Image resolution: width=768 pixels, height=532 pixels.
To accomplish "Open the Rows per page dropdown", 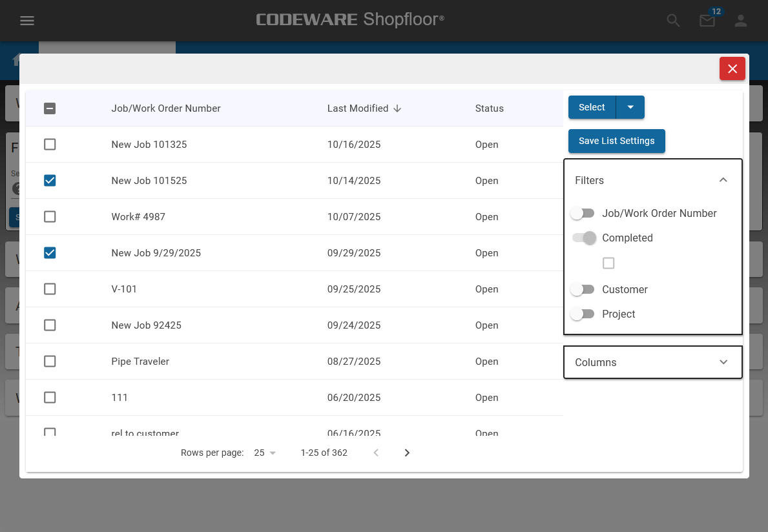I will point(265,453).
